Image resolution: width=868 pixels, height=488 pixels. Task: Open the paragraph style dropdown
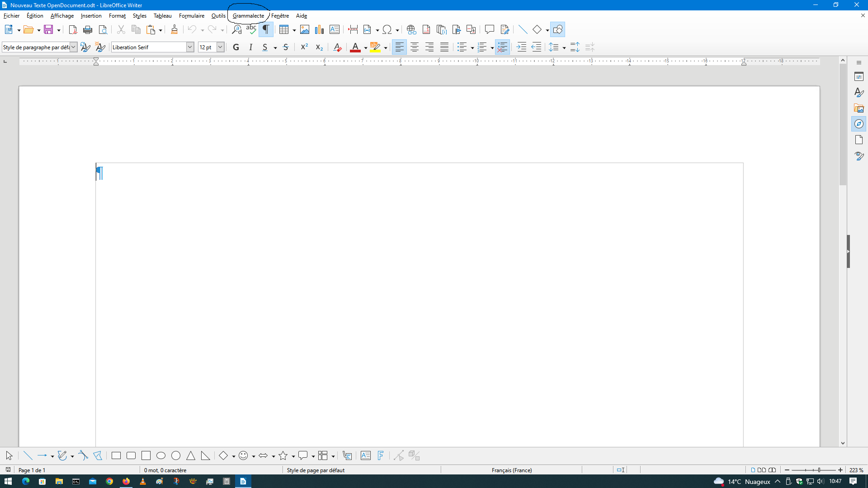coord(73,47)
